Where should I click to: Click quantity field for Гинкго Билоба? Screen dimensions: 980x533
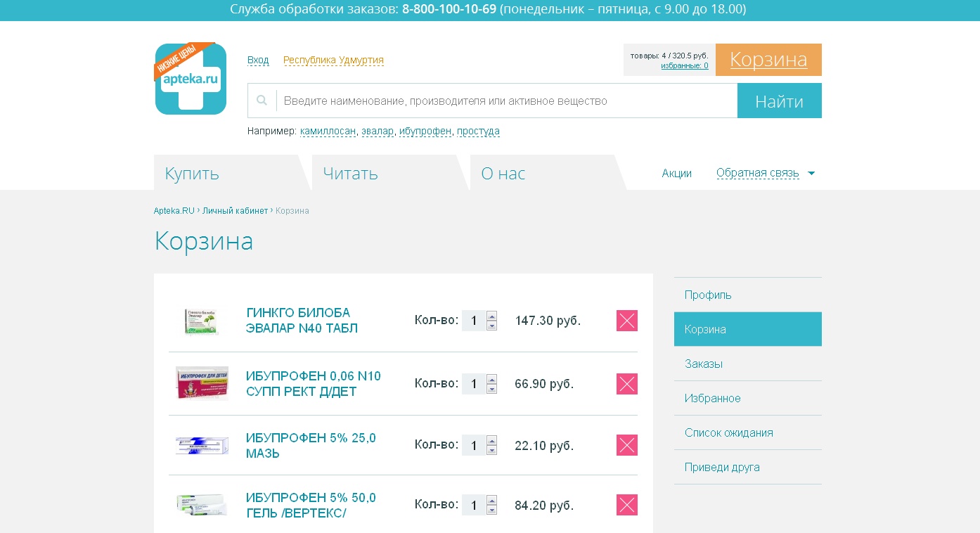[474, 321]
